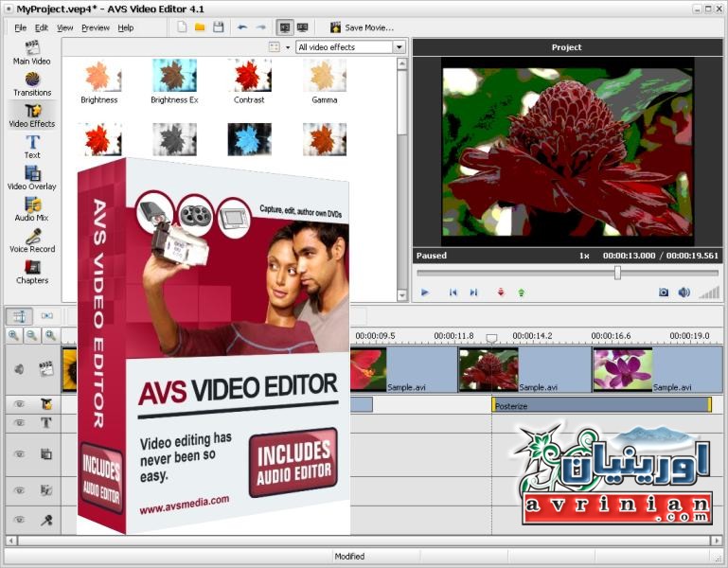Viewport: 728px width, 568px height.
Task: Click the Save Project floppy icon
Action: click(x=219, y=27)
